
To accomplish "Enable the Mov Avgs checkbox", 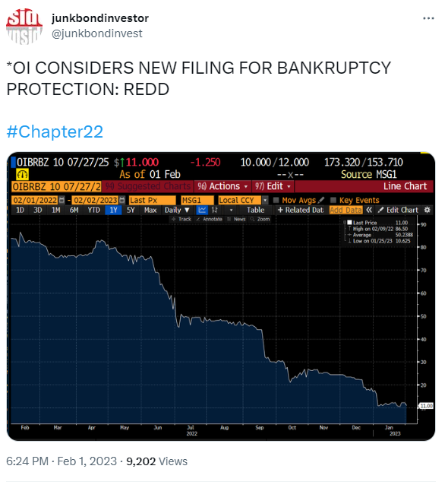I will coord(276,200).
